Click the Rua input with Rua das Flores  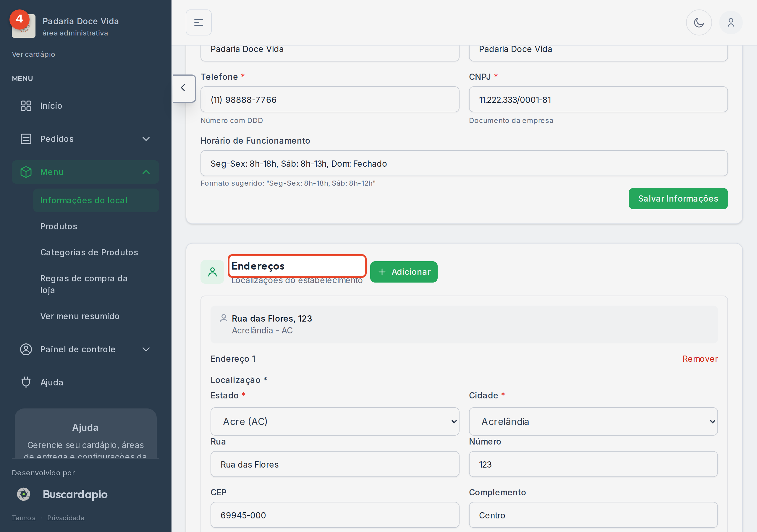tap(335, 464)
